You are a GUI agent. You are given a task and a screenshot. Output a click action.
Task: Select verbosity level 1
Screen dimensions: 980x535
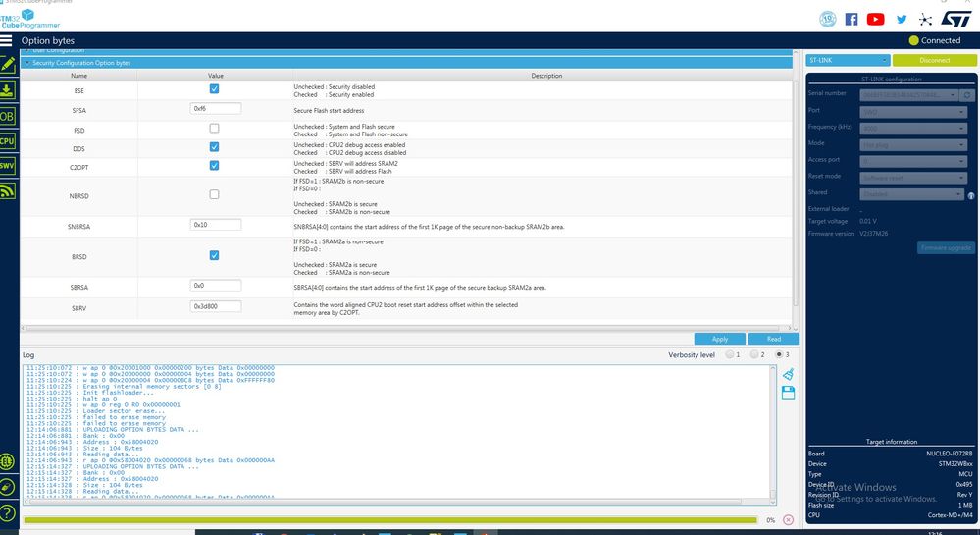click(730, 354)
